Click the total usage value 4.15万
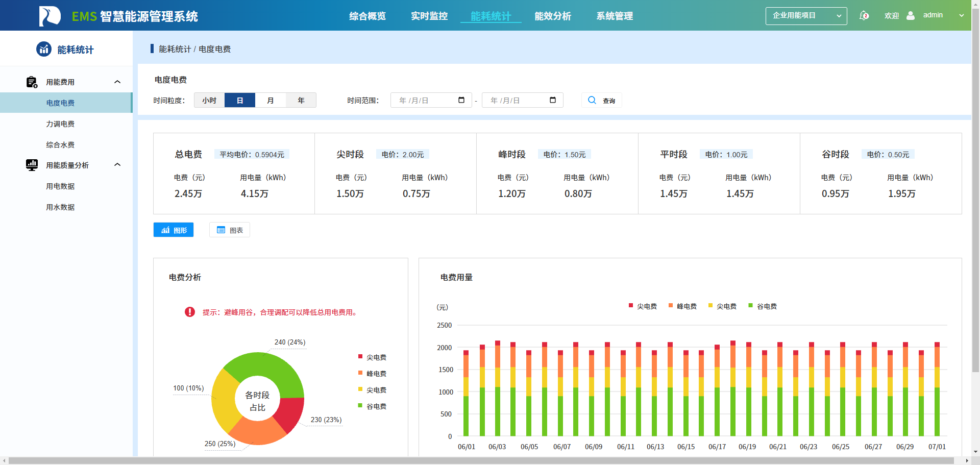Image resolution: width=980 pixels, height=465 pixels. coord(255,193)
